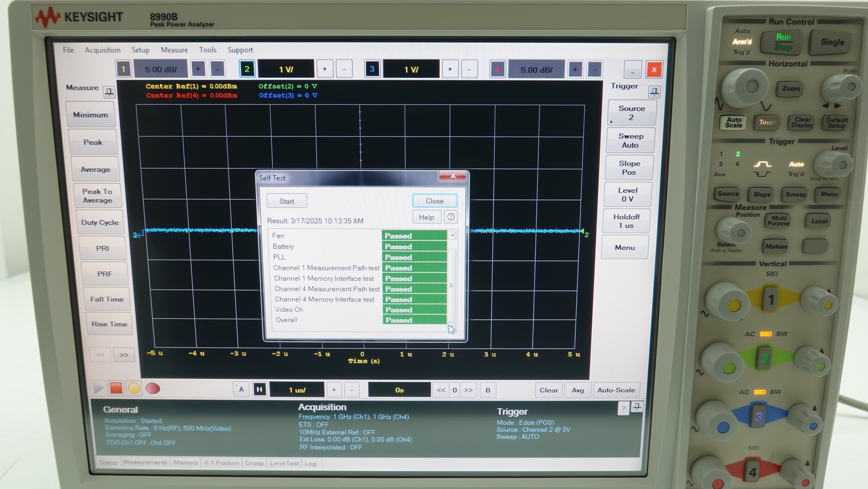868x489 pixels.
Task: Open trigger Source 2 selector
Action: [632, 113]
